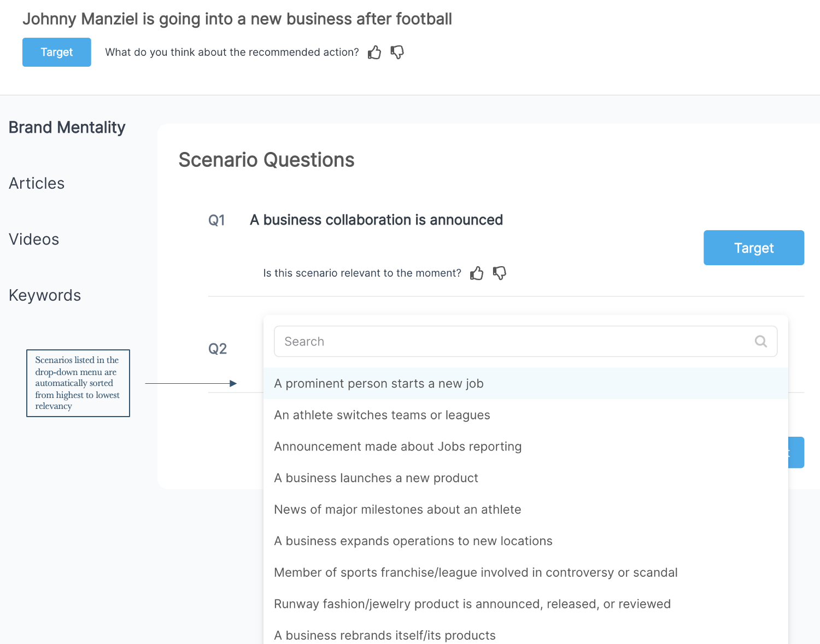
Task: Thumbs down the recommended action
Action: (x=397, y=52)
